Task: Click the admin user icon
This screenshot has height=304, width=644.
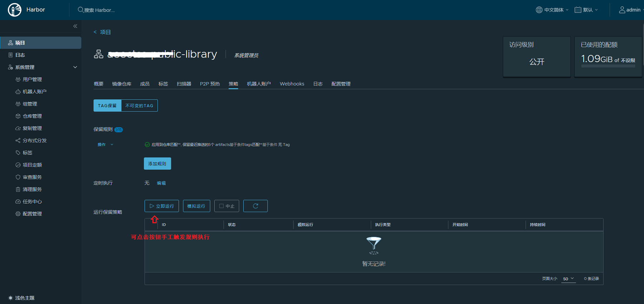Action: [x=622, y=10]
